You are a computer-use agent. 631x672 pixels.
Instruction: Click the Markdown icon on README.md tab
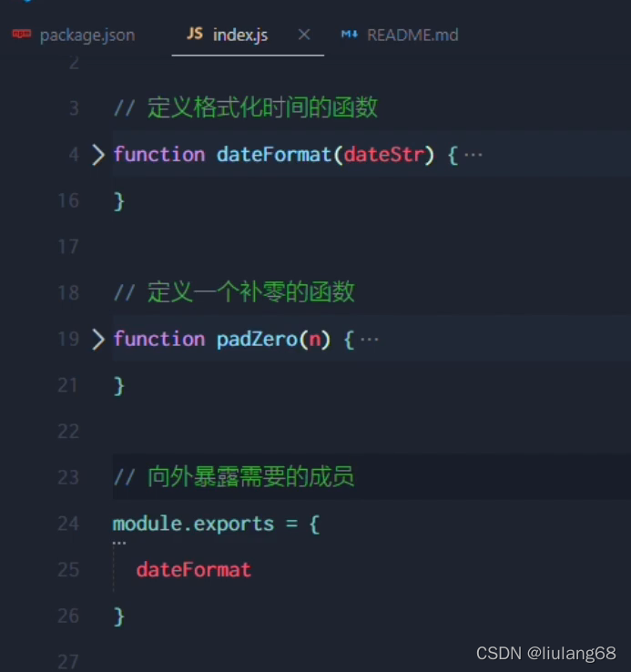coord(349,34)
